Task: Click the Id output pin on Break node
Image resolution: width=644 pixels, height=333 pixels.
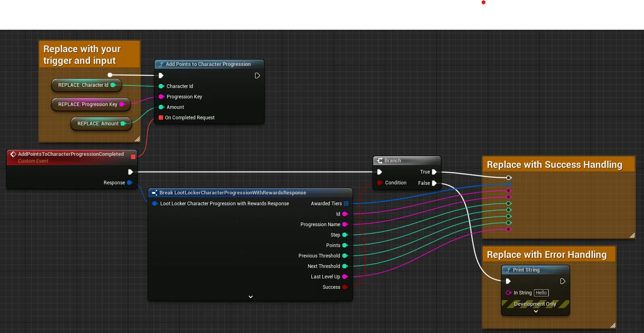Action: (345, 214)
